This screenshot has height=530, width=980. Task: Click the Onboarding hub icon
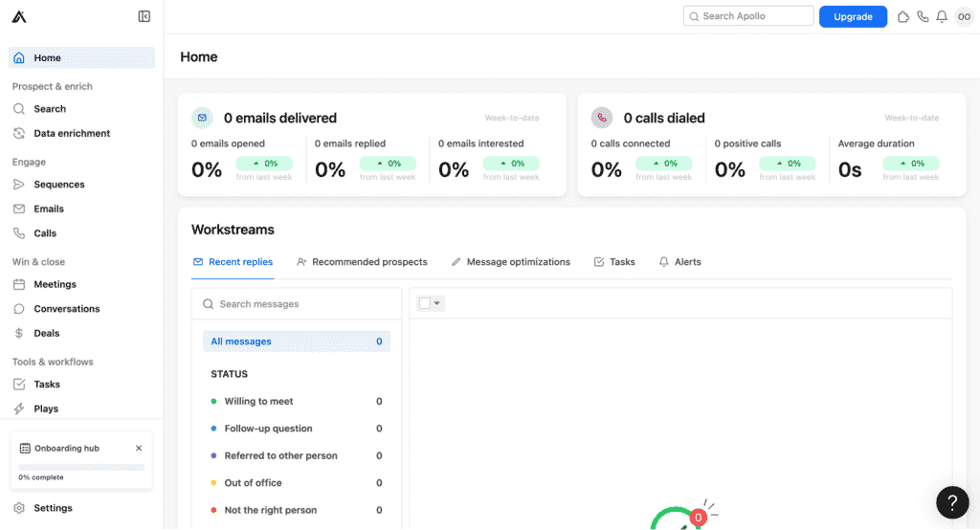[x=25, y=448]
